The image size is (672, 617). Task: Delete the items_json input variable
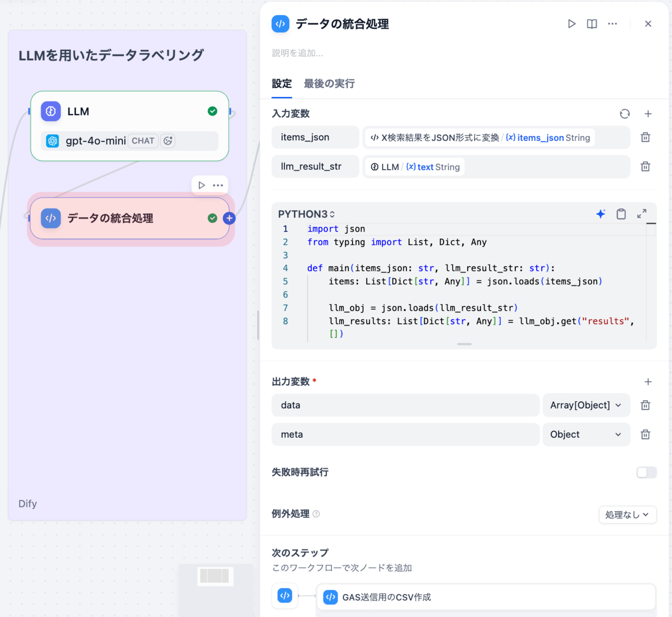point(645,137)
